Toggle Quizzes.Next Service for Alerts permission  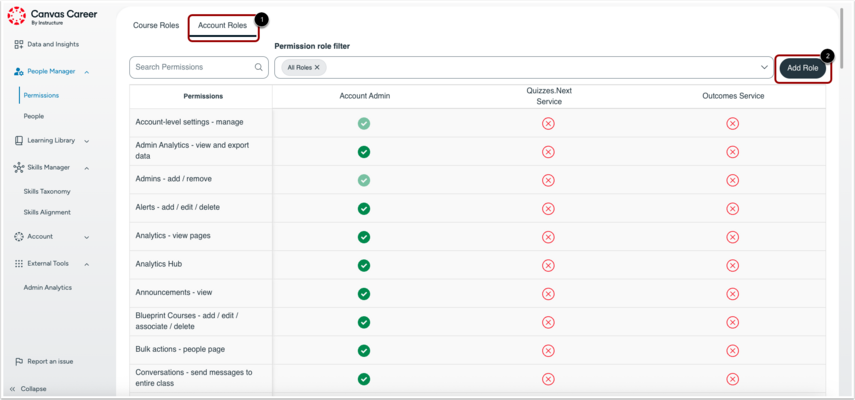[x=548, y=208]
